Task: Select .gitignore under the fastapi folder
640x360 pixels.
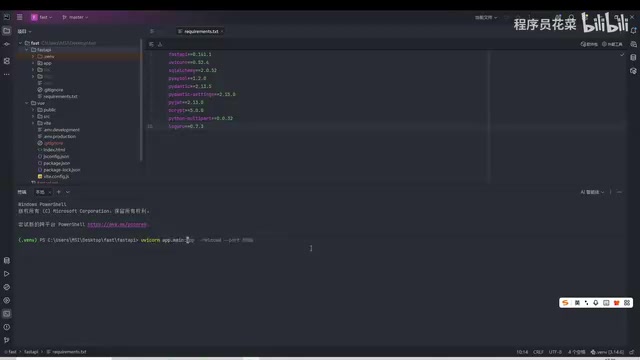Action: [x=53, y=90]
